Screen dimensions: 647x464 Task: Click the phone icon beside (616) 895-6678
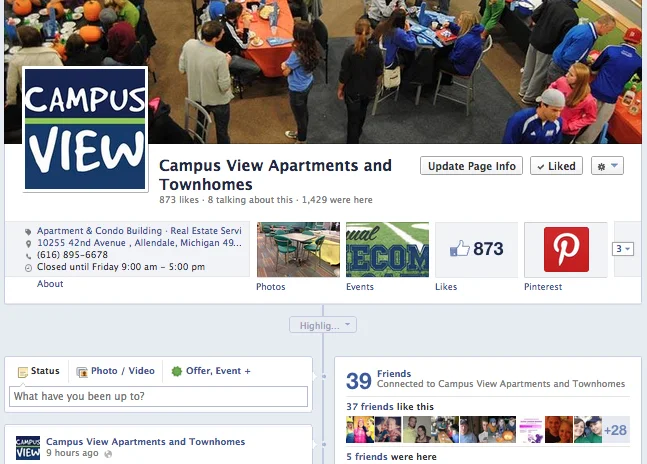coord(28,256)
